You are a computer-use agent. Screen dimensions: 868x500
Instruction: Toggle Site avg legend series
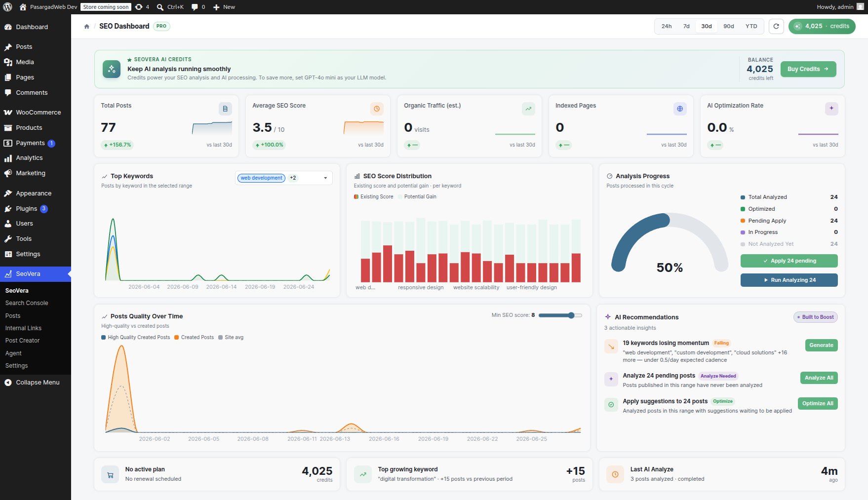click(231, 338)
